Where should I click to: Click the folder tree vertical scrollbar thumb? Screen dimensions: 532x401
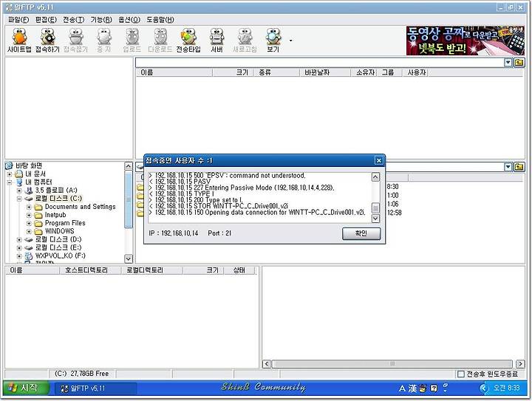click(x=129, y=199)
